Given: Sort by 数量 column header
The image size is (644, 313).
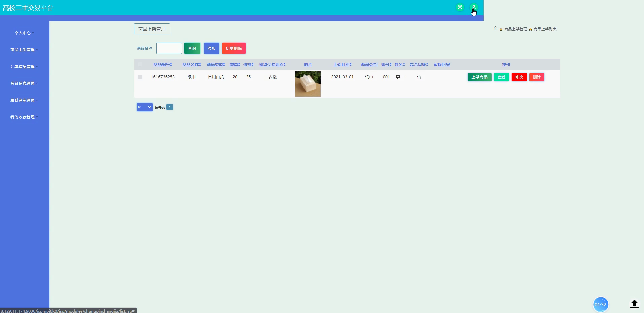Looking at the screenshot, I should click(235, 65).
